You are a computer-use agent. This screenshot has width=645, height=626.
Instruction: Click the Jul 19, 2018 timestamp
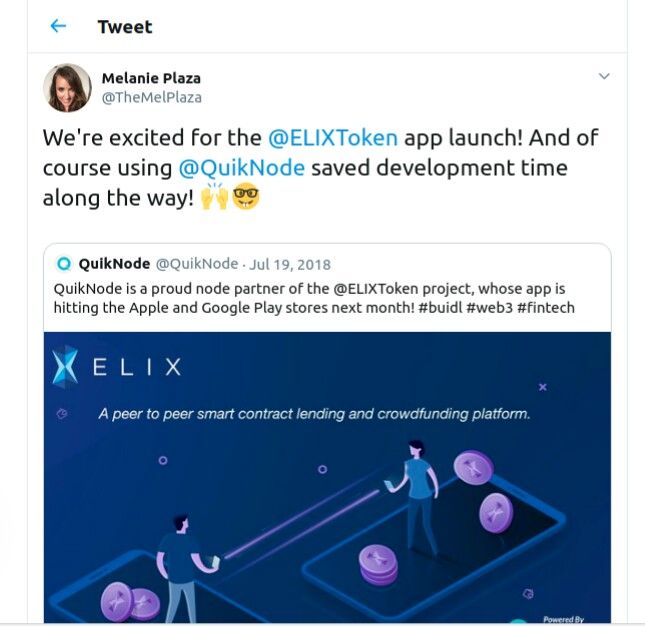coord(290,264)
